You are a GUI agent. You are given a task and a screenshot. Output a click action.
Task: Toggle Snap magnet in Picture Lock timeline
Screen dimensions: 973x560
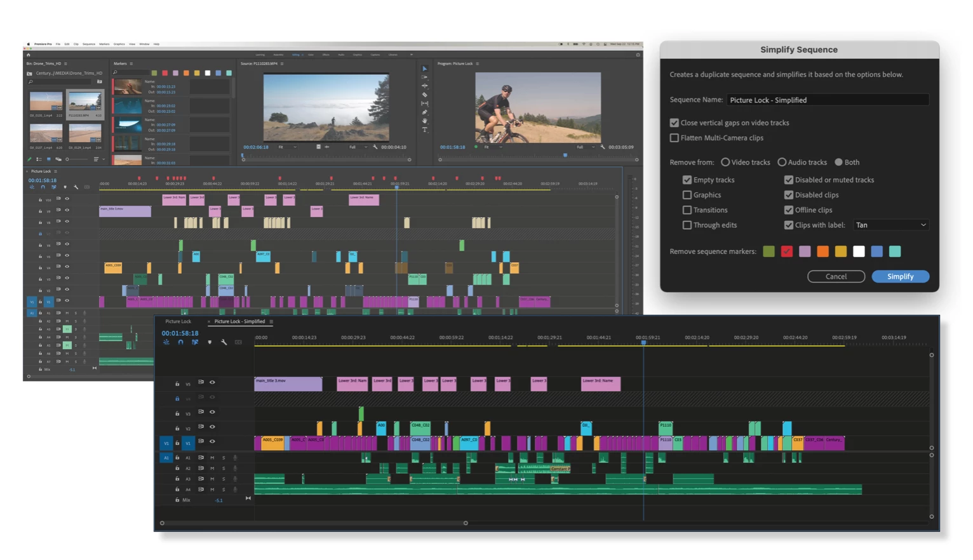(43, 187)
